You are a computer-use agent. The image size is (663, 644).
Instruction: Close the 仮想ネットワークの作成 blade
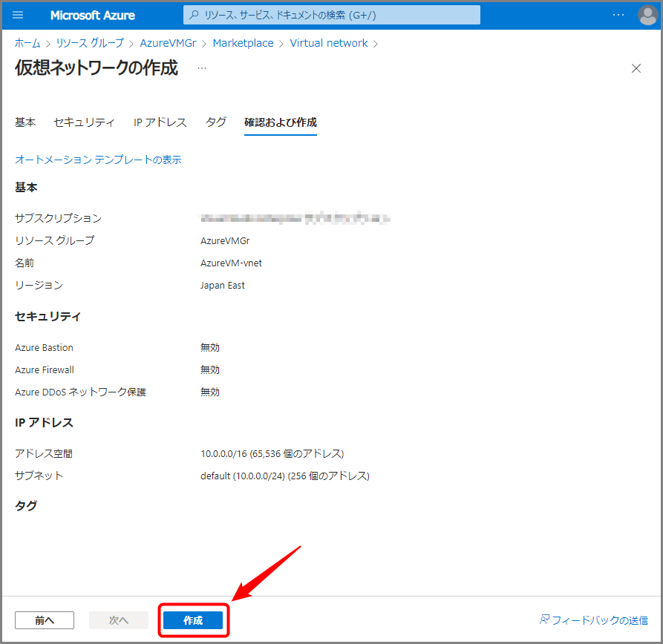pyautogui.click(x=636, y=68)
